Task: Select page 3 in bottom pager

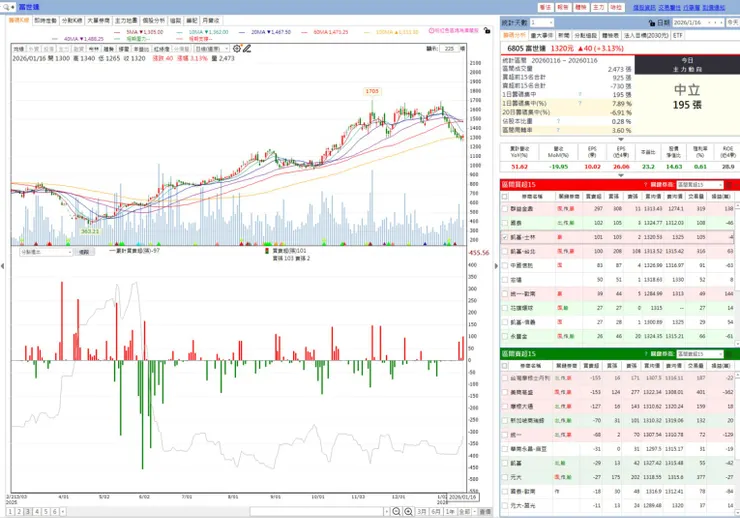Action: click(x=28, y=511)
